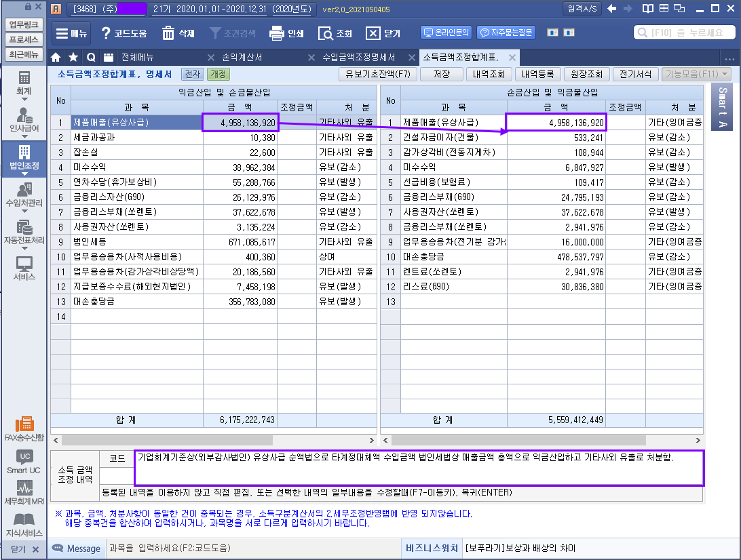Expand the arrow under 회계

pyautogui.click(x=24, y=100)
